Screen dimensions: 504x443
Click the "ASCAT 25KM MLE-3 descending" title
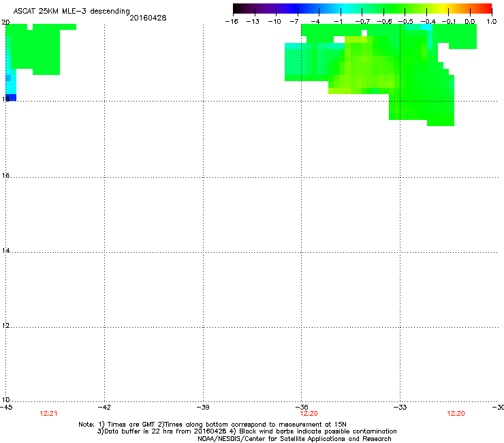pos(72,12)
